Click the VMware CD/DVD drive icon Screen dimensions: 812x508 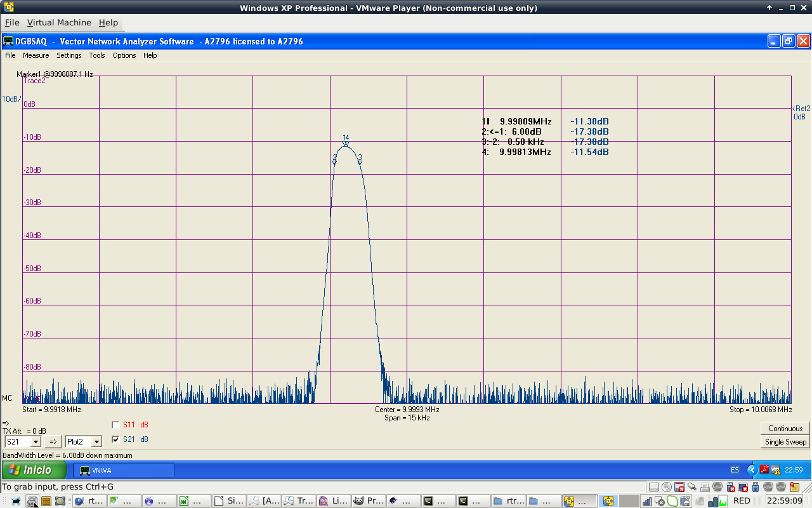[x=667, y=487]
